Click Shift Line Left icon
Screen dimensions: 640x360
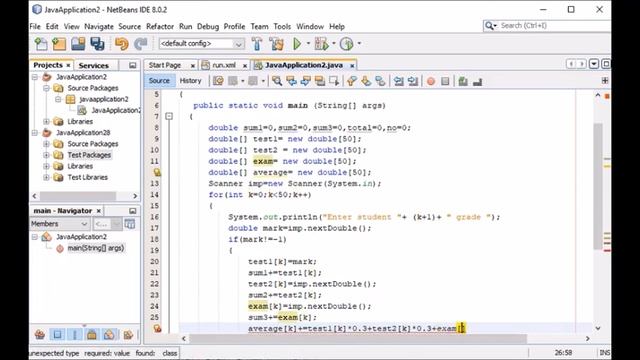click(x=398, y=81)
